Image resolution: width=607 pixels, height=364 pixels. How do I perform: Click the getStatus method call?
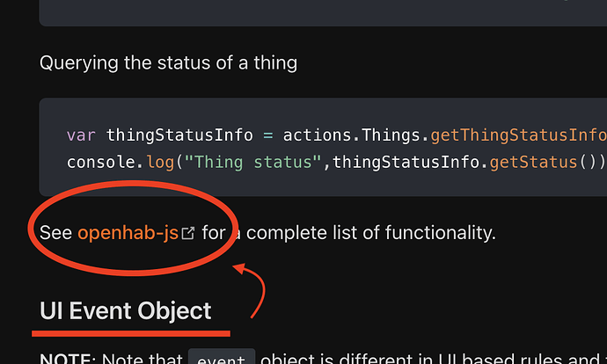[533, 162]
